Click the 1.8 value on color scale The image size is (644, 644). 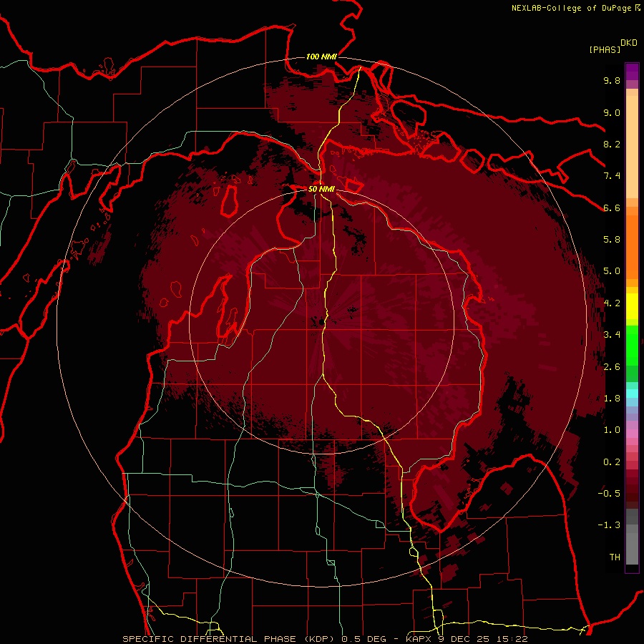coord(612,399)
